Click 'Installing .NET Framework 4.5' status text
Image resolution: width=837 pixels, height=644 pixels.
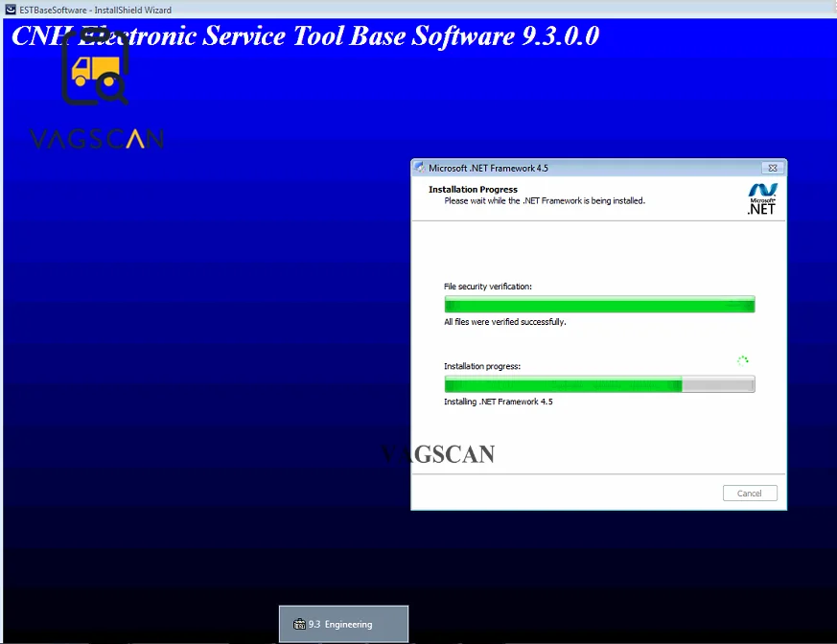click(x=499, y=402)
